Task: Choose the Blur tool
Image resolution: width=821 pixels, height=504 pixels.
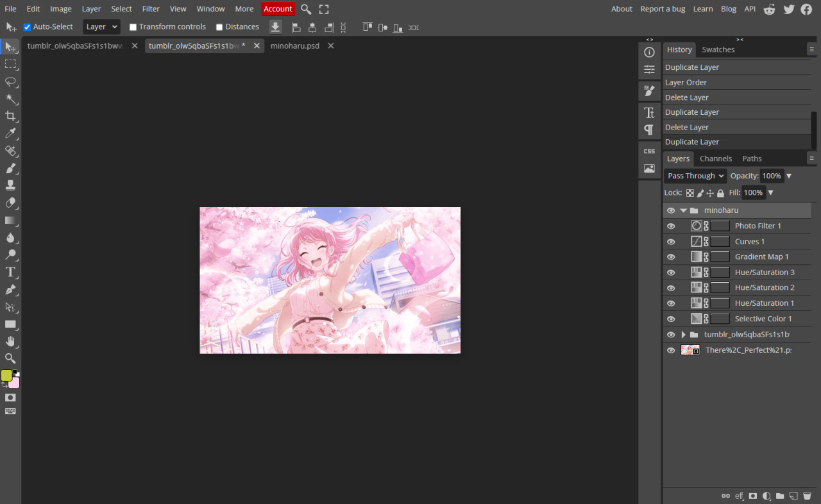Action: [x=11, y=237]
